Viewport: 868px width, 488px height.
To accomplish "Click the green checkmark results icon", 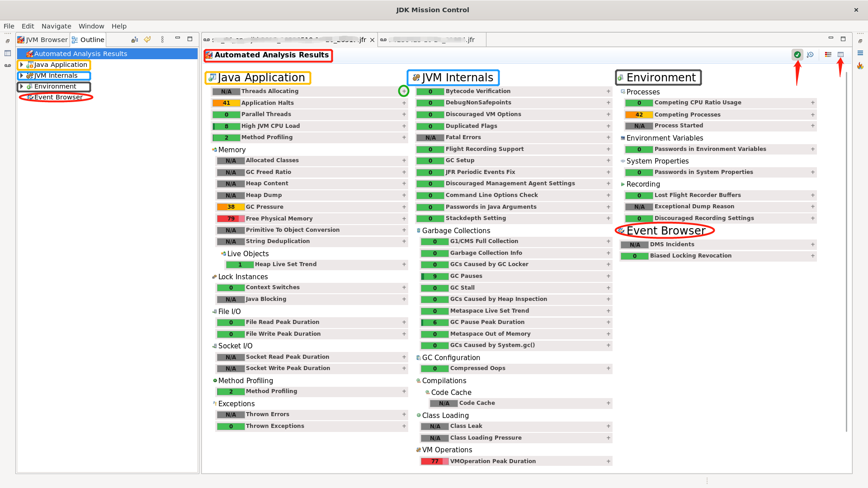I will point(797,54).
